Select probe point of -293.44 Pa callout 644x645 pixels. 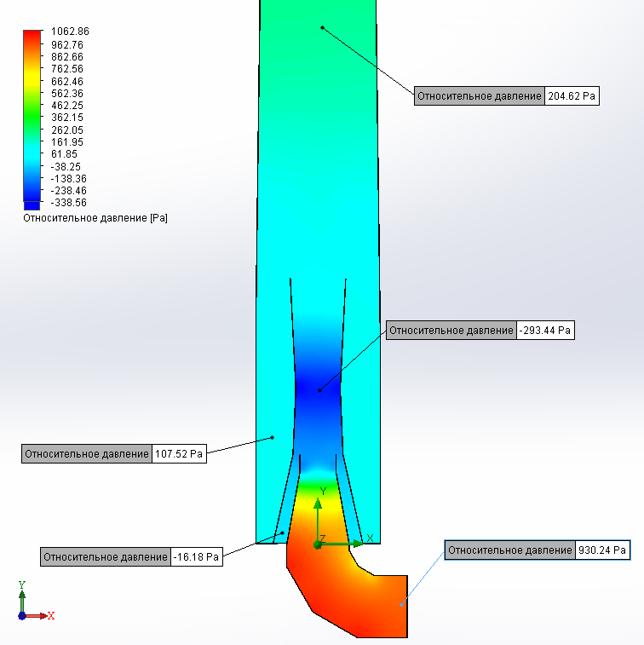pos(320,390)
